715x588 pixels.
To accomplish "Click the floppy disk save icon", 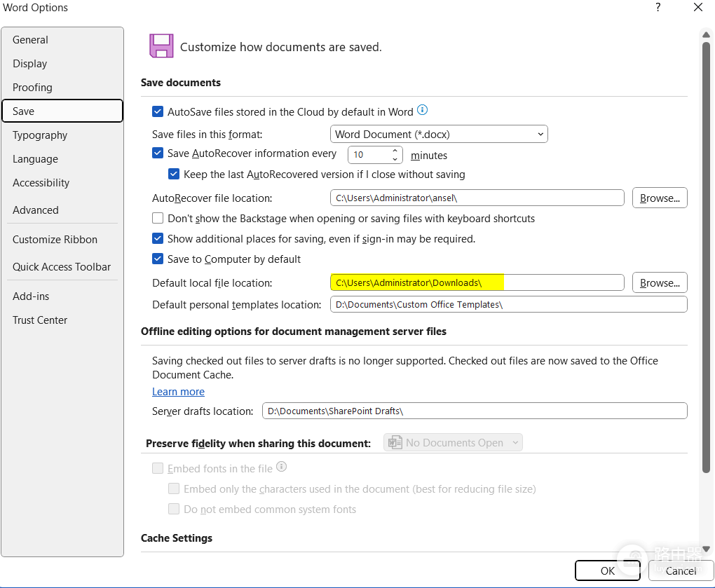I will tap(161, 46).
